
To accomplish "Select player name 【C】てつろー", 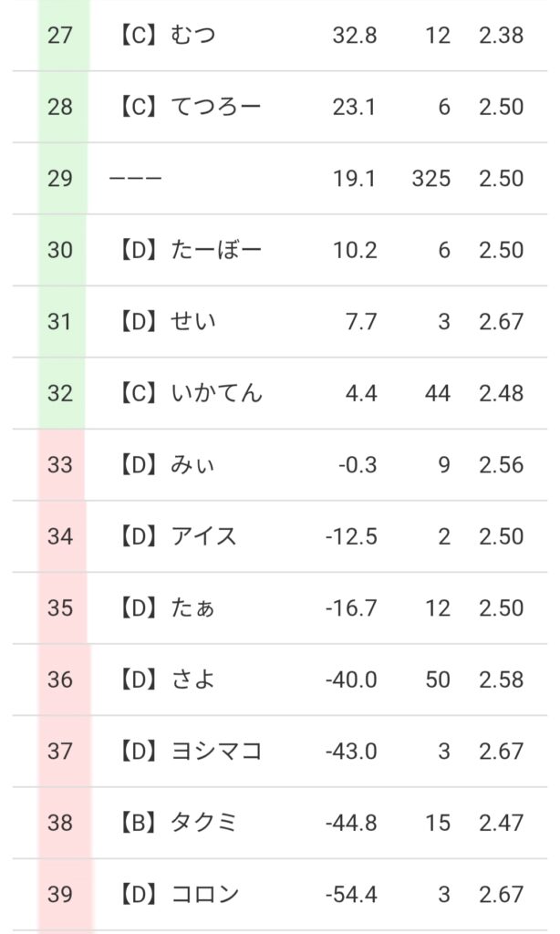I will click(189, 107).
